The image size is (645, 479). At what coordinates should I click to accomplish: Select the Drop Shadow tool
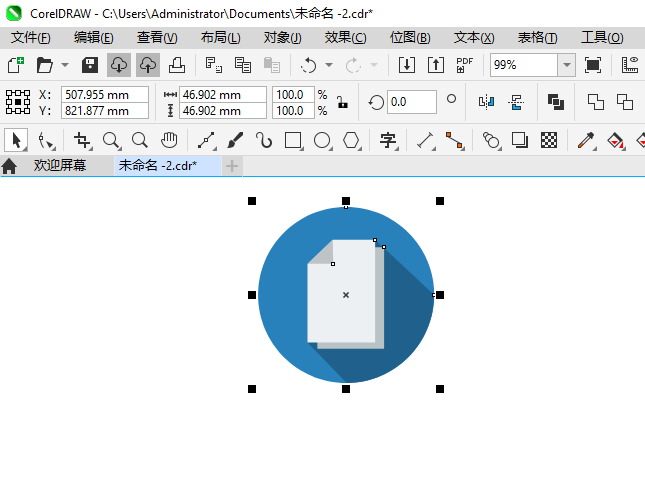[x=520, y=140]
